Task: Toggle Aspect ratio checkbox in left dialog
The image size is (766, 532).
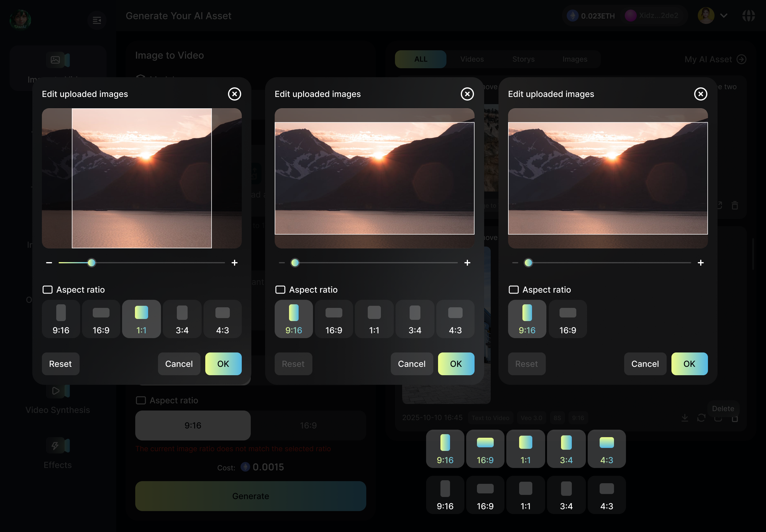Action: point(48,290)
